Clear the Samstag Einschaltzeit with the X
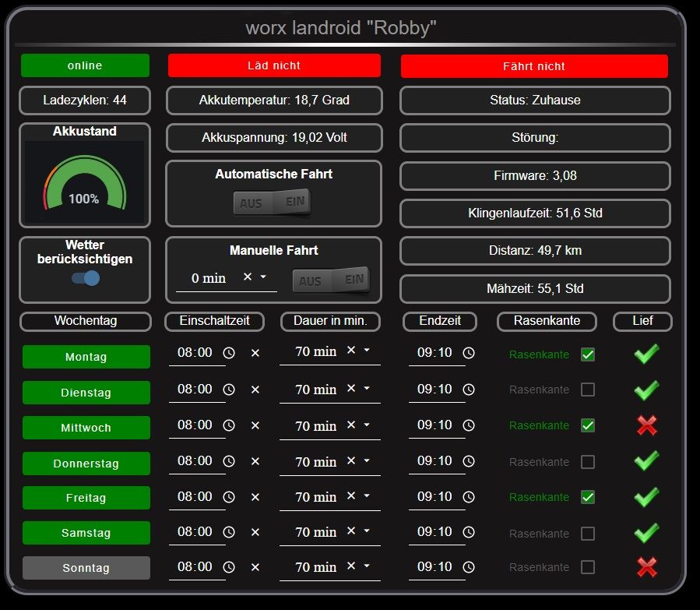The height and width of the screenshot is (610, 700). [255, 532]
